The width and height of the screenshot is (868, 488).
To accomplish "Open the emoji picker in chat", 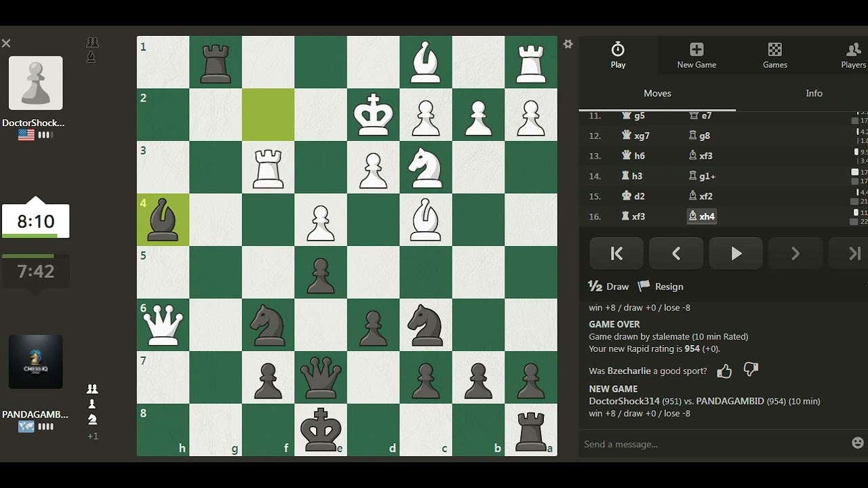I will (x=858, y=443).
